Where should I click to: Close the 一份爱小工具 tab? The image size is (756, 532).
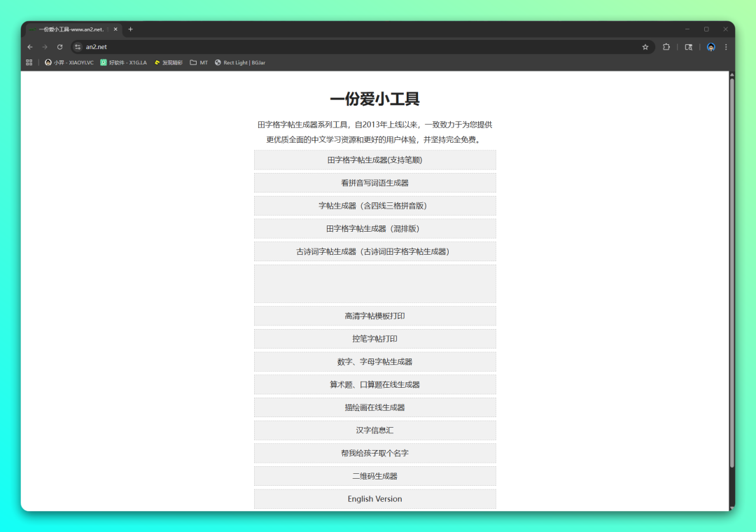(115, 29)
